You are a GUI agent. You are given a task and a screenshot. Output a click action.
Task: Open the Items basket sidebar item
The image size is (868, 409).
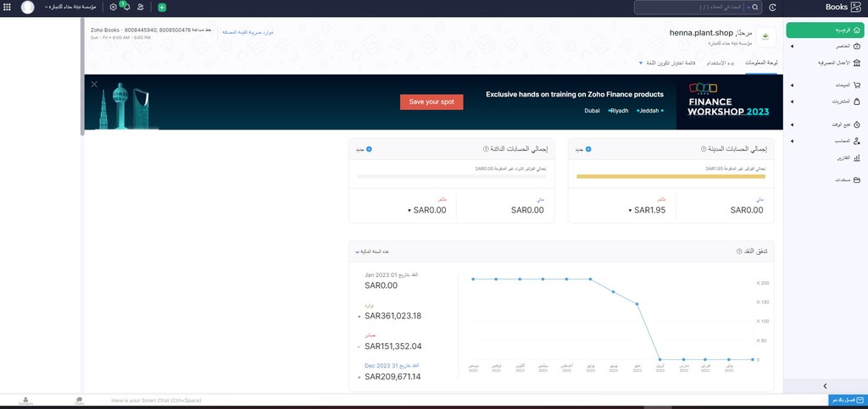click(857, 46)
